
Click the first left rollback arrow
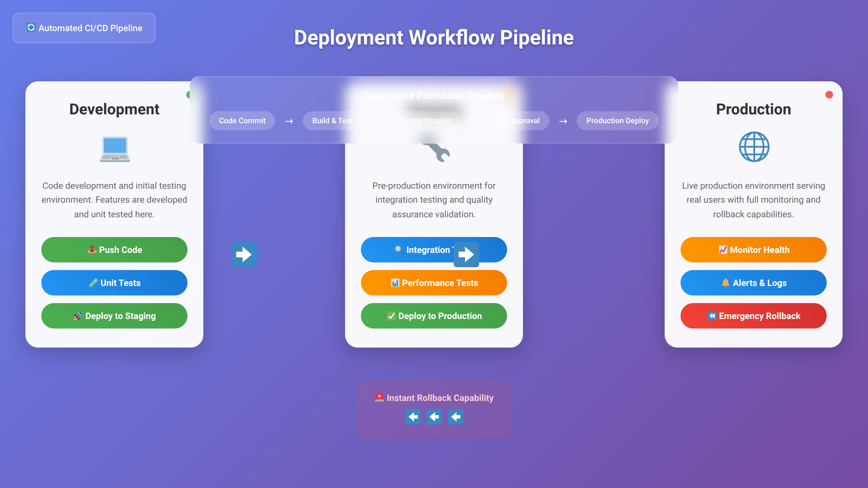[413, 417]
